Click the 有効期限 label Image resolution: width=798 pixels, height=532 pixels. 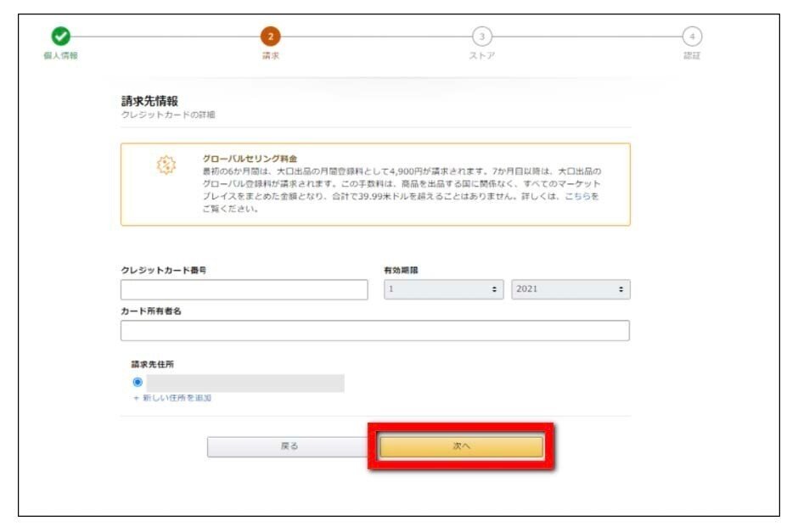[401, 270]
